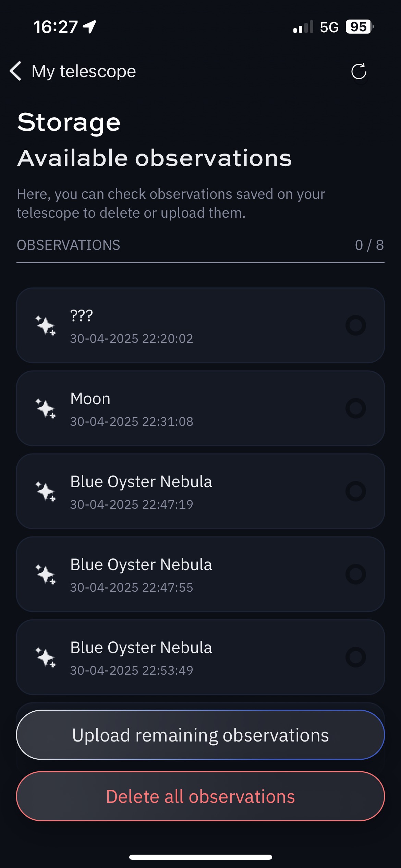
Task: Tap the refresh icon in header
Action: [359, 71]
